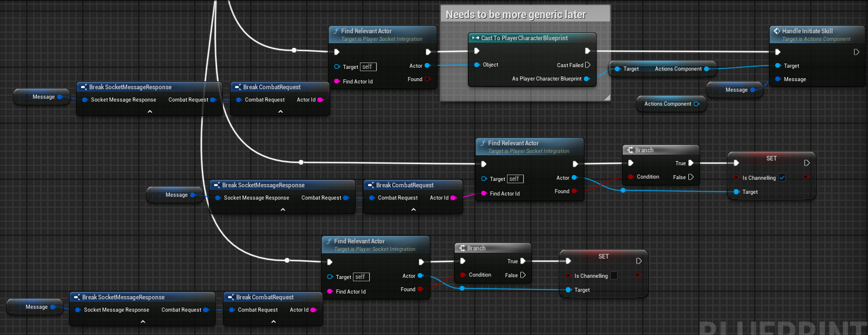Select the Cast To PlayerCharacterBlueprint node header

pos(533,38)
